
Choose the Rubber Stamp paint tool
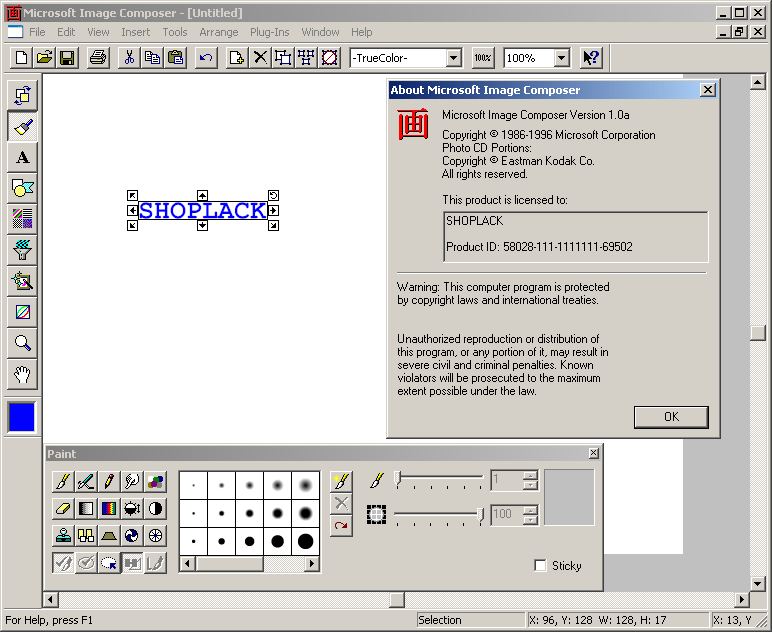coord(63,536)
